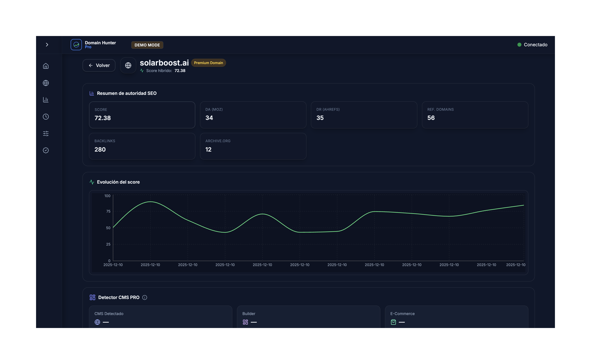Image resolution: width=591 pixels, height=364 pixels.
Task: Select the DA (MOZ) metric card
Action: [253, 115]
